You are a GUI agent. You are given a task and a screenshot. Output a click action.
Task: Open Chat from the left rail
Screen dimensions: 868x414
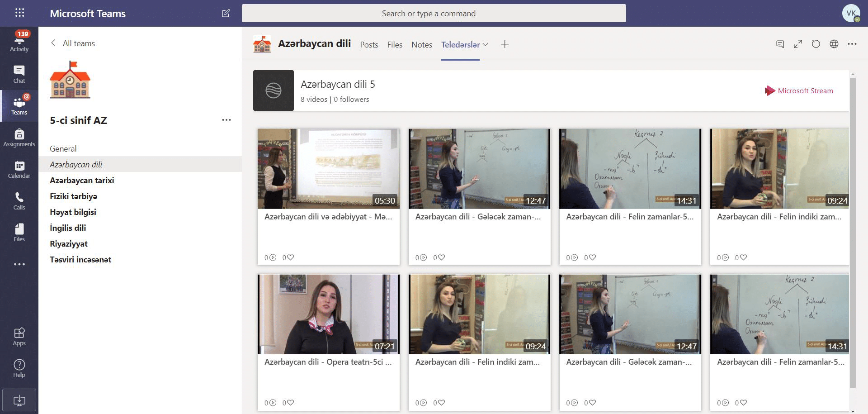(19, 74)
